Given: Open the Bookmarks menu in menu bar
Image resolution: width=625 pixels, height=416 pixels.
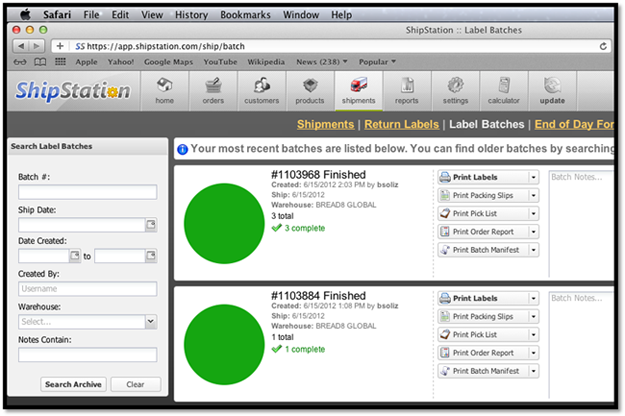Looking at the screenshot, I should tap(243, 15).
